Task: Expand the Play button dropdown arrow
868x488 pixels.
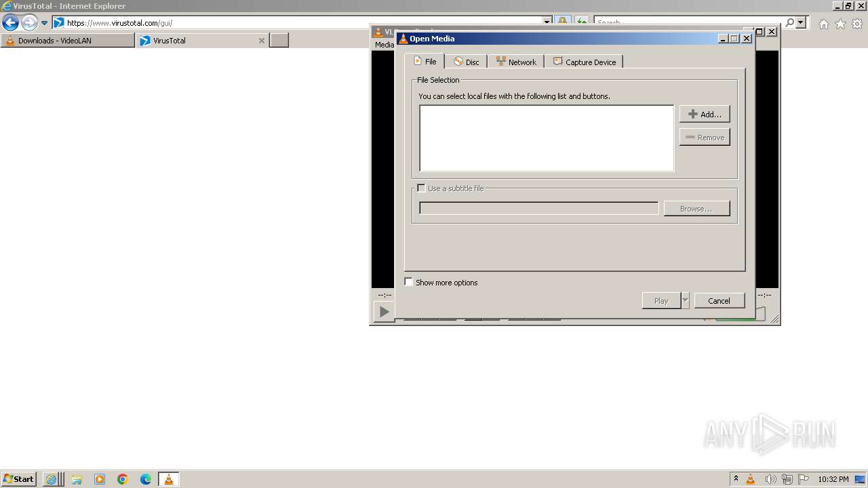Action: click(x=685, y=300)
